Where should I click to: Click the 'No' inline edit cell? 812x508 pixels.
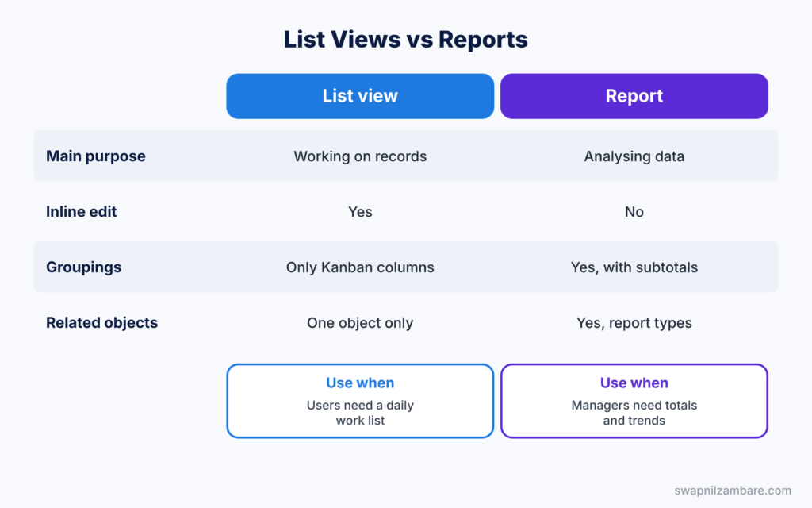point(634,211)
